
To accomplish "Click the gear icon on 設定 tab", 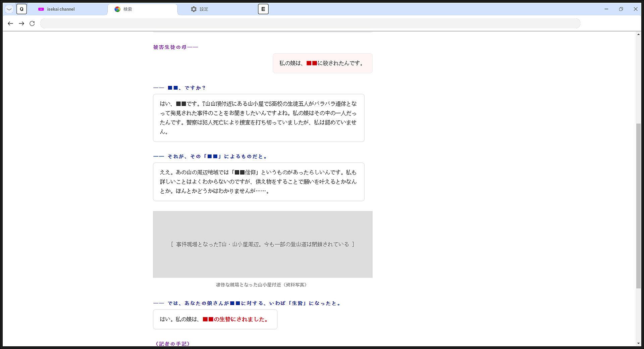I will tap(194, 9).
